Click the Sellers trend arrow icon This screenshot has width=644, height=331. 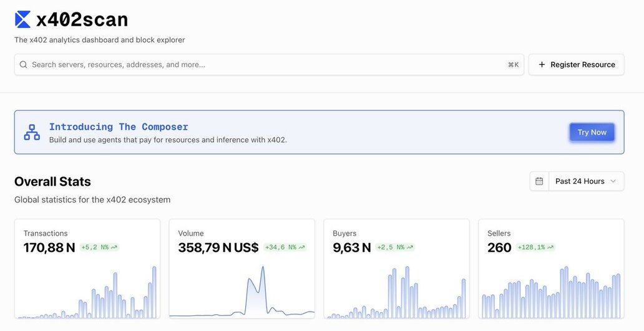pyautogui.click(x=550, y=247)
